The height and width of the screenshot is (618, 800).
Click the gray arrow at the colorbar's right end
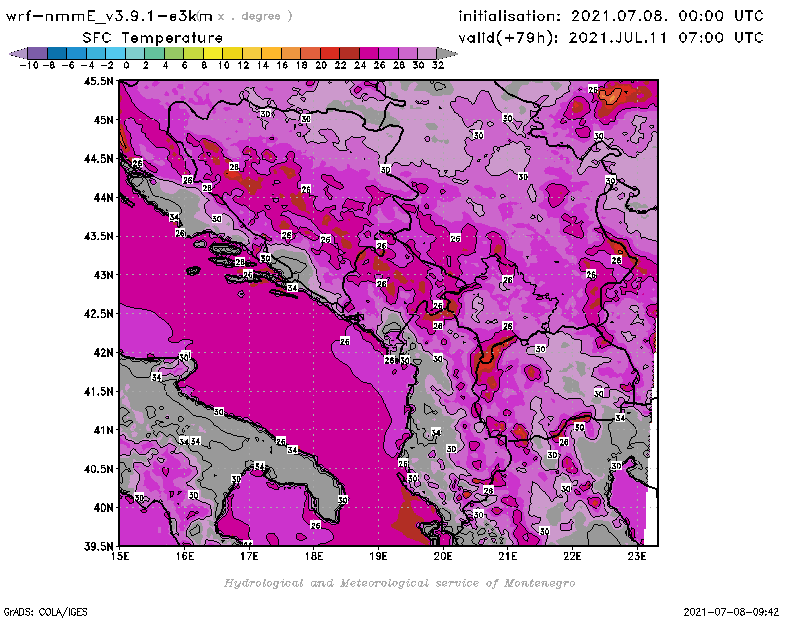coord(447,54)
